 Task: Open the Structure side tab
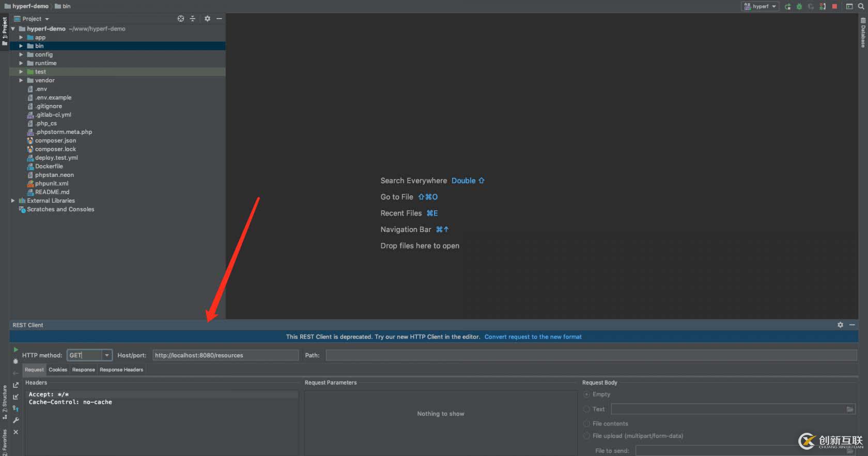(x=5, y=402)
